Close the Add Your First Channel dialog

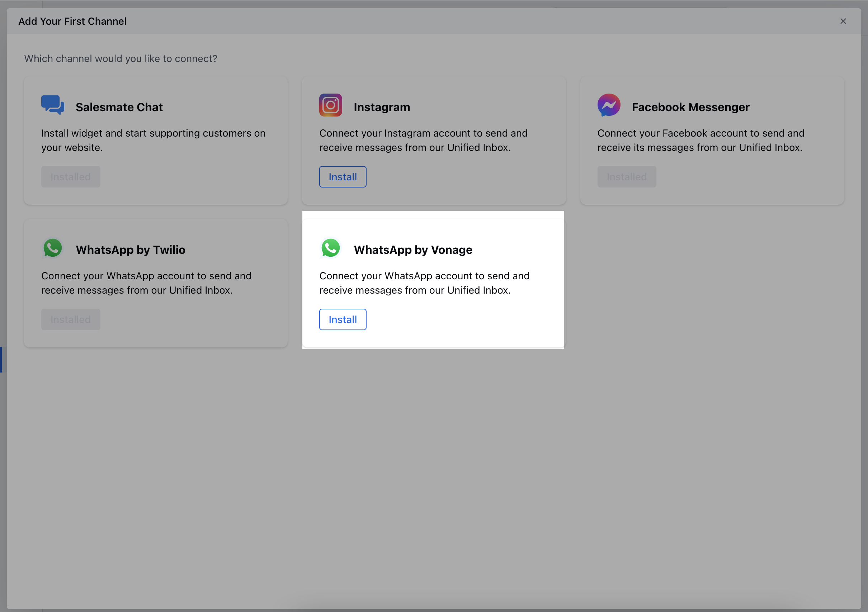point(843,21)
